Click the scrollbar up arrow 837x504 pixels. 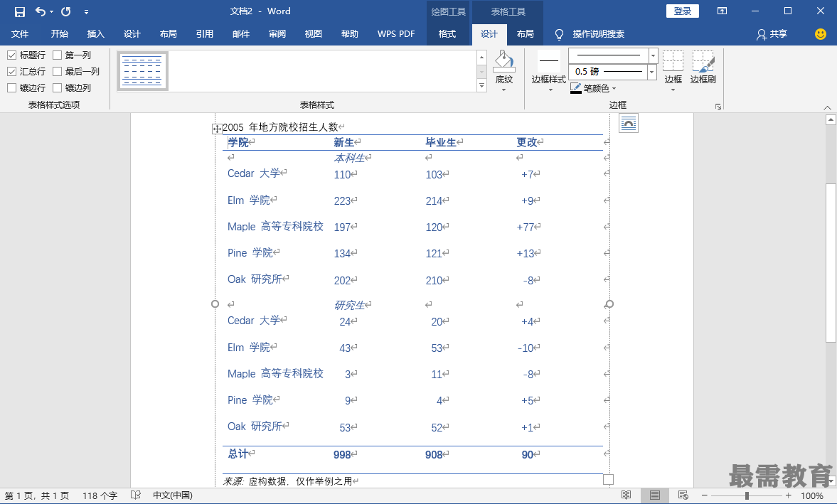click(831, 120)
